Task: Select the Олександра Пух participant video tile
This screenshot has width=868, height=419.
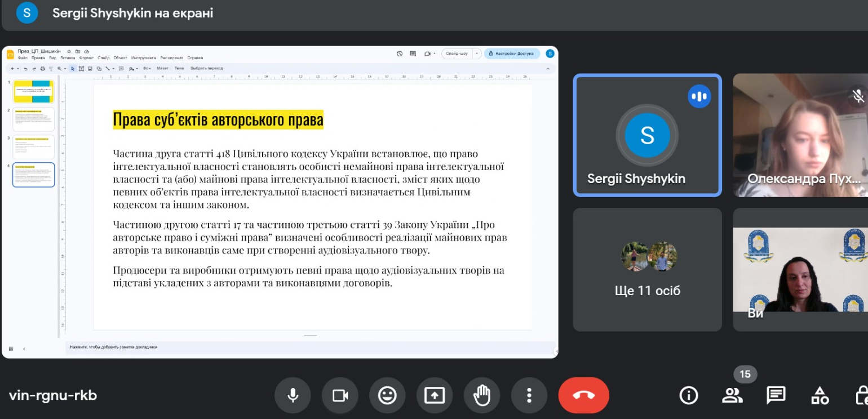Action: (x=800, y=136)
